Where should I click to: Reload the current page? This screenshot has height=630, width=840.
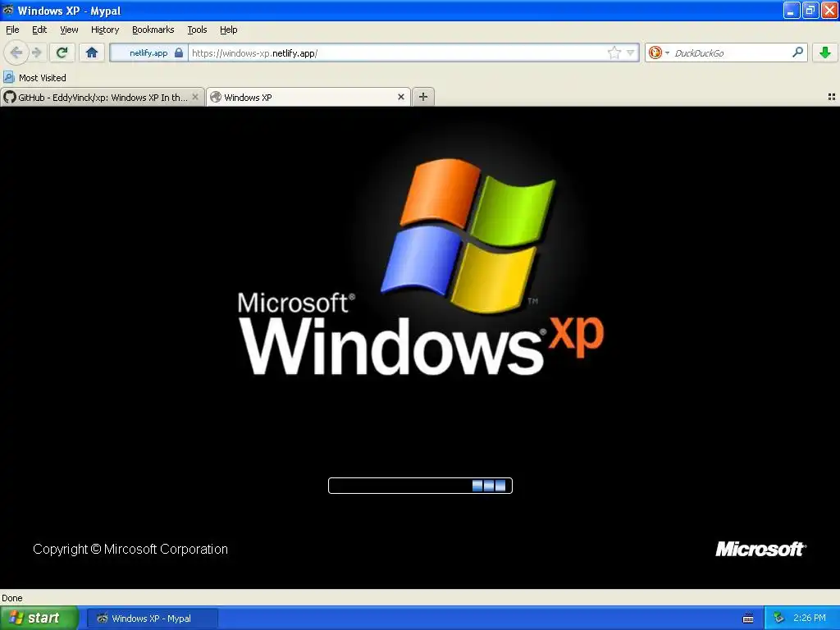tap(62, 52)
